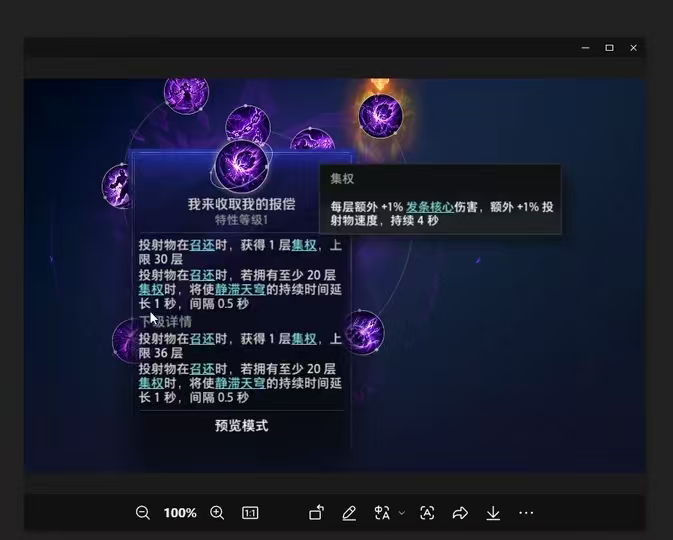The image size is (673, 540).
Task: Select the lower-left orb beside the details panel
Action: click(124, 341)
